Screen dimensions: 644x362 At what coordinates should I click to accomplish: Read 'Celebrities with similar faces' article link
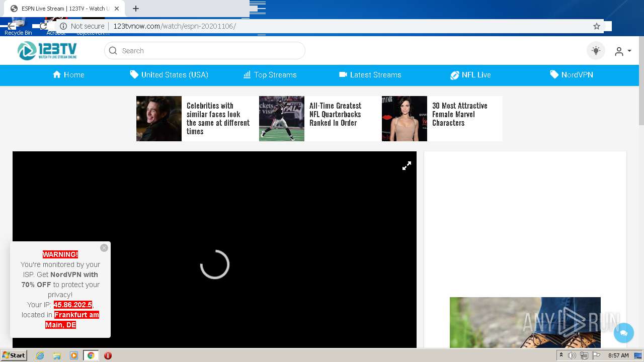[x=218, y=119]
